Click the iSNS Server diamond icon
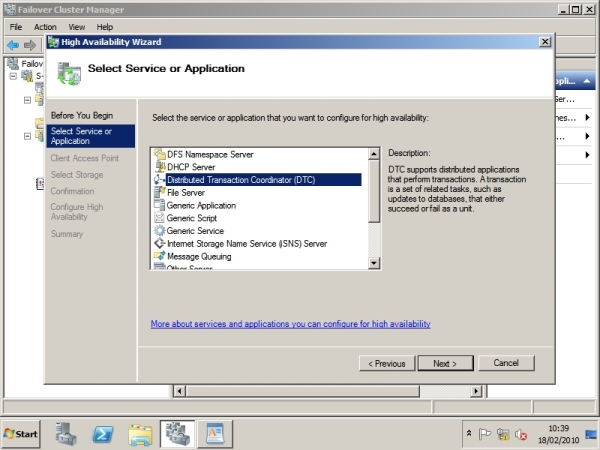This screenshot has height=450, width=600. click(x=159, y=243)
